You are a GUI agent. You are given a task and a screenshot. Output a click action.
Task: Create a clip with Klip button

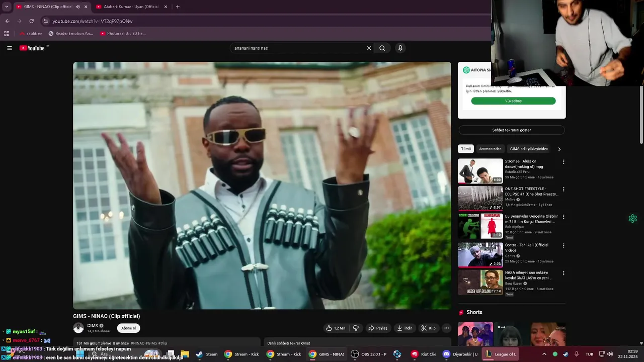[x=429, y=328]
